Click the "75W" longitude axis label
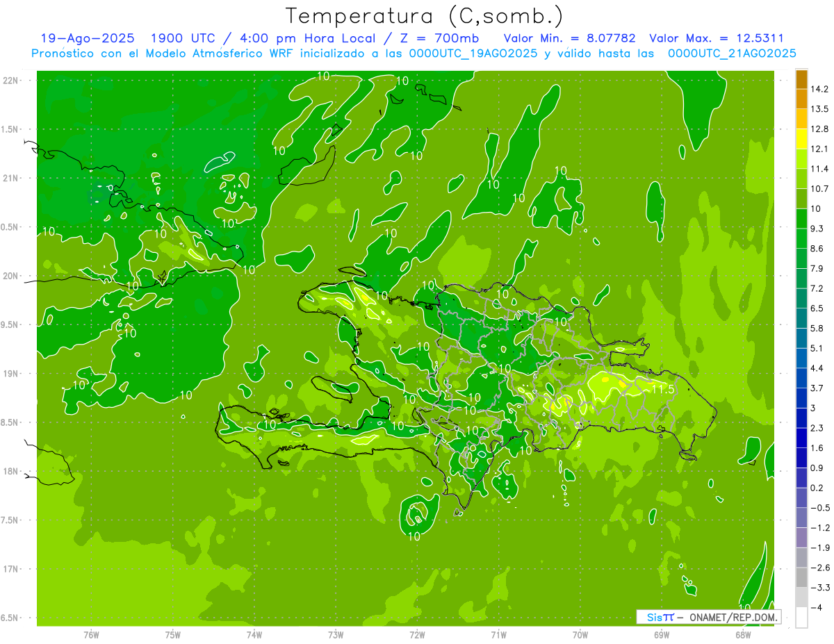Image resolution: width=834 pixels, height=644 pixels. point(172,634)
